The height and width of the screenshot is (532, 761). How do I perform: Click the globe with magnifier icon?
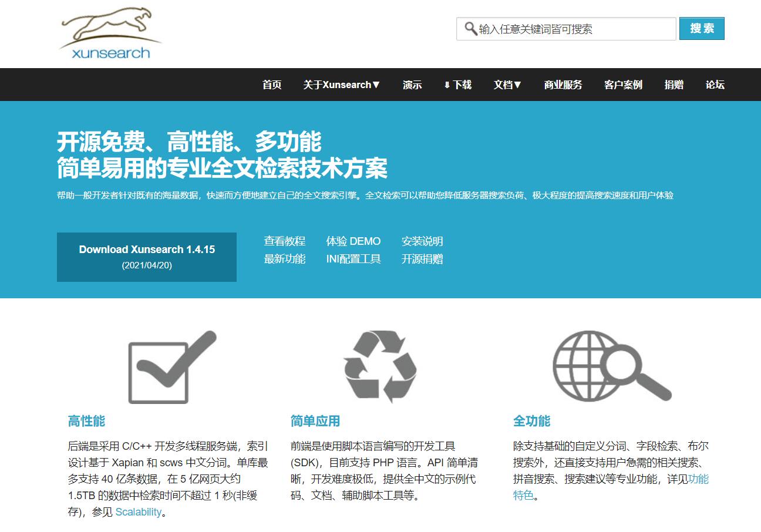point(611,366)
